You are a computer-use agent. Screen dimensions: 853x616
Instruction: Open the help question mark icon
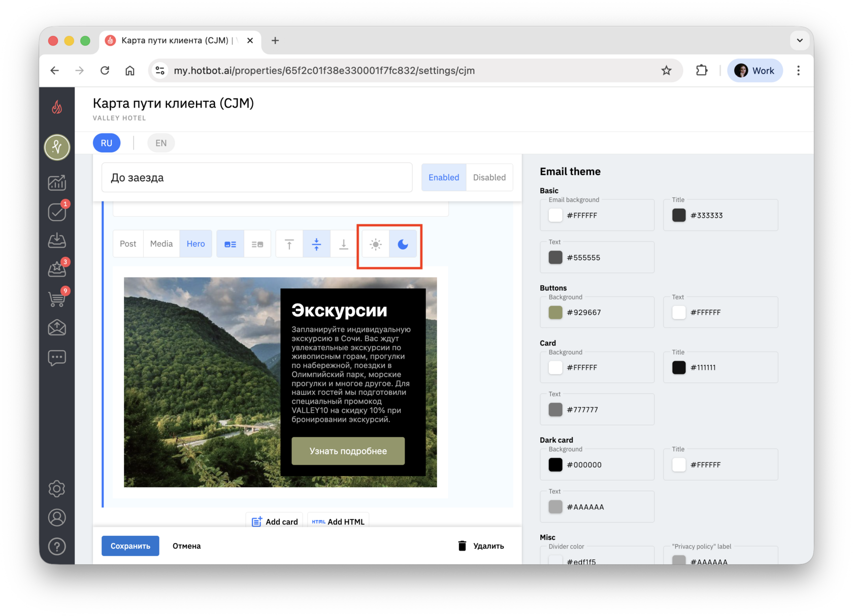[x=57, y=546]
